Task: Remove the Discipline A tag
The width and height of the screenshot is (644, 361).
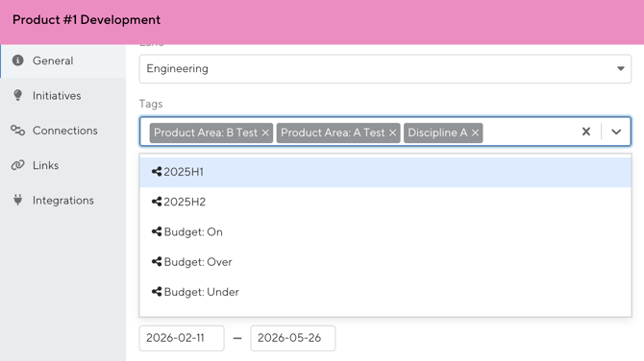Action: click(475, 132)
